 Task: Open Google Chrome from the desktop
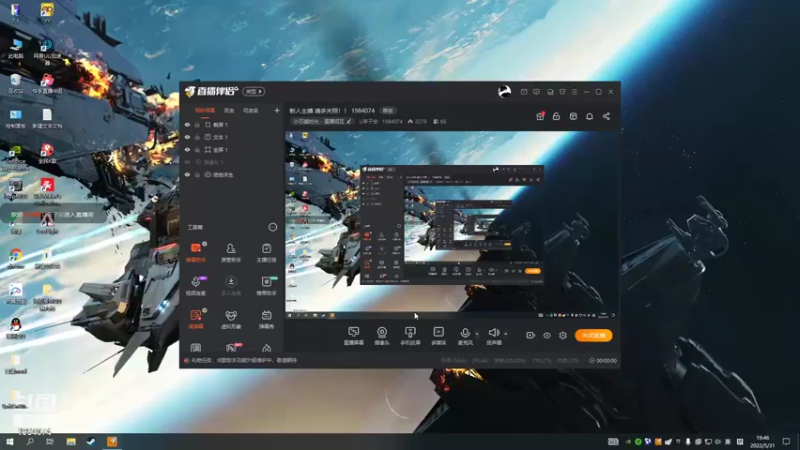click(15, 257)
